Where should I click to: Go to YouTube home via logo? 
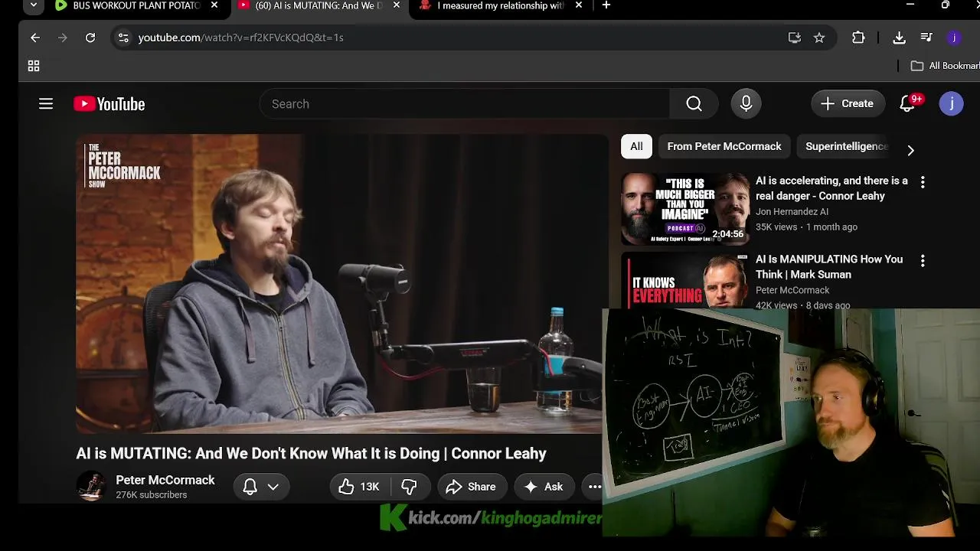pos(109,104)
